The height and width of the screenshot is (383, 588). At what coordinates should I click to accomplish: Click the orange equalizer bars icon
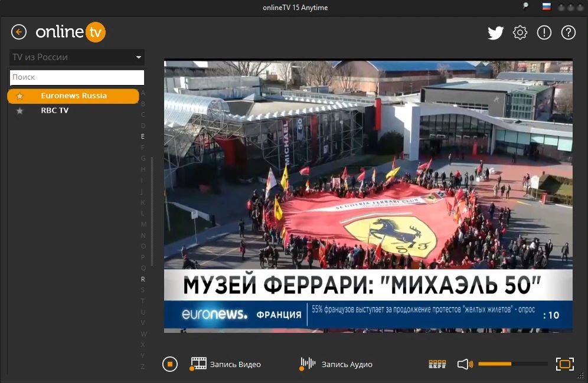pos(437,364)
